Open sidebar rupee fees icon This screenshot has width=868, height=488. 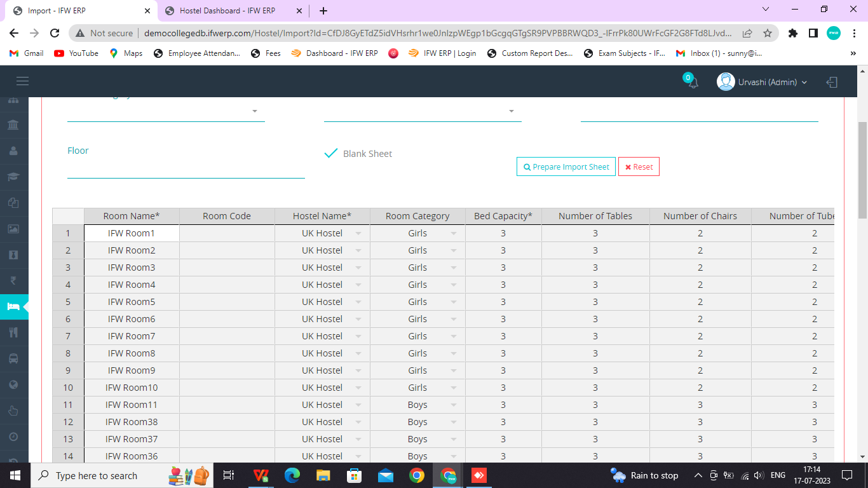[x=13, y=281]
